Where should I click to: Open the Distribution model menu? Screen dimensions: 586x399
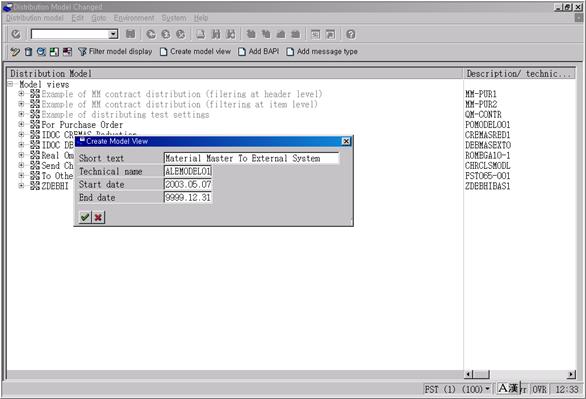[x=35, y=18]
